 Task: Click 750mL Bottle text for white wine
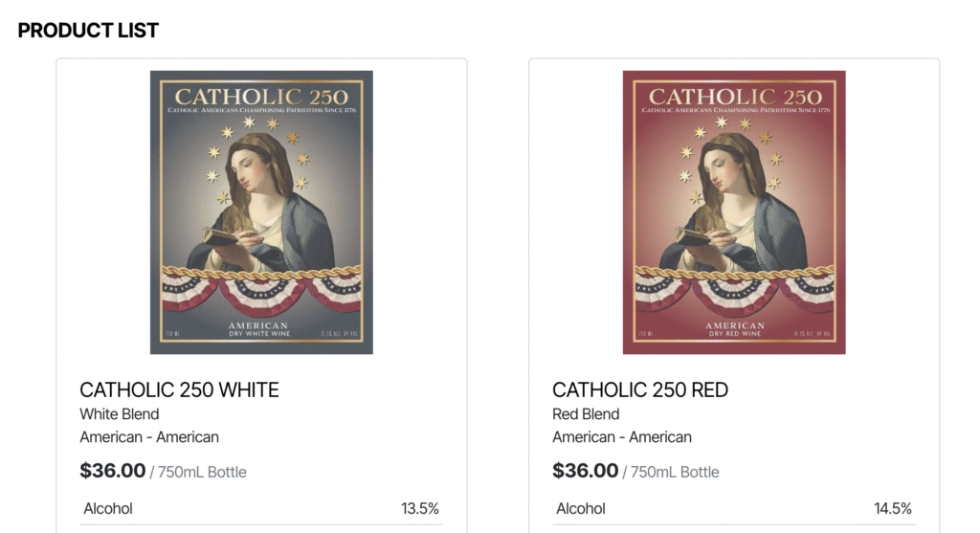(202, 472)
